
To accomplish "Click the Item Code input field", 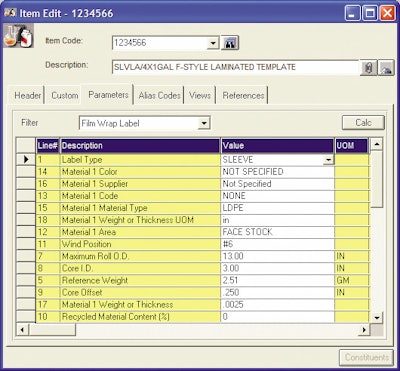I will [x=160, y=43].
